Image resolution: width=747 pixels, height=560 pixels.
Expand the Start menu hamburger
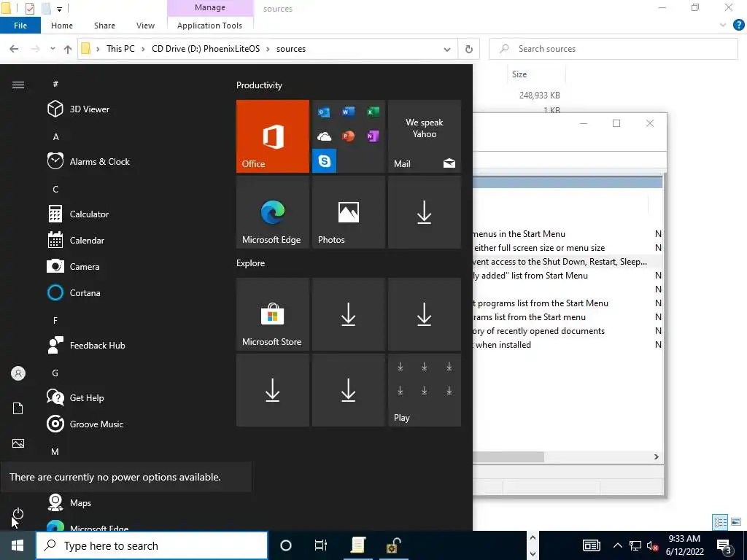tap(18, 85)
